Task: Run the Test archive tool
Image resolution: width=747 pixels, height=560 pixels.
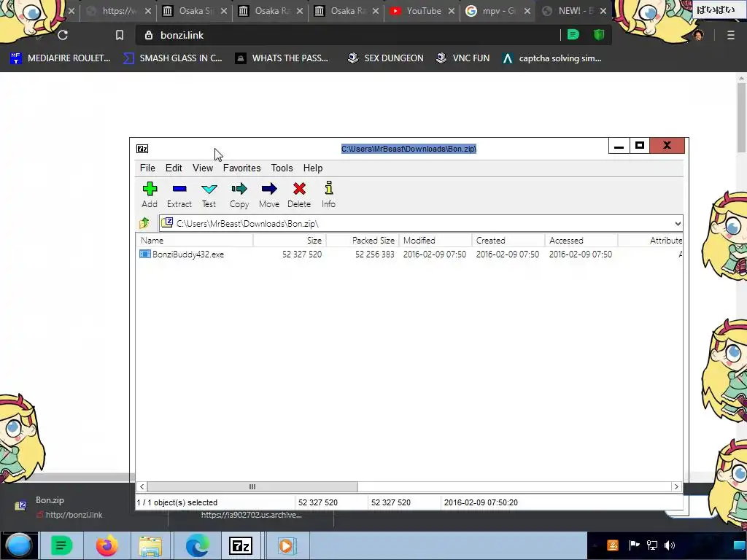Action: [209, 195]
